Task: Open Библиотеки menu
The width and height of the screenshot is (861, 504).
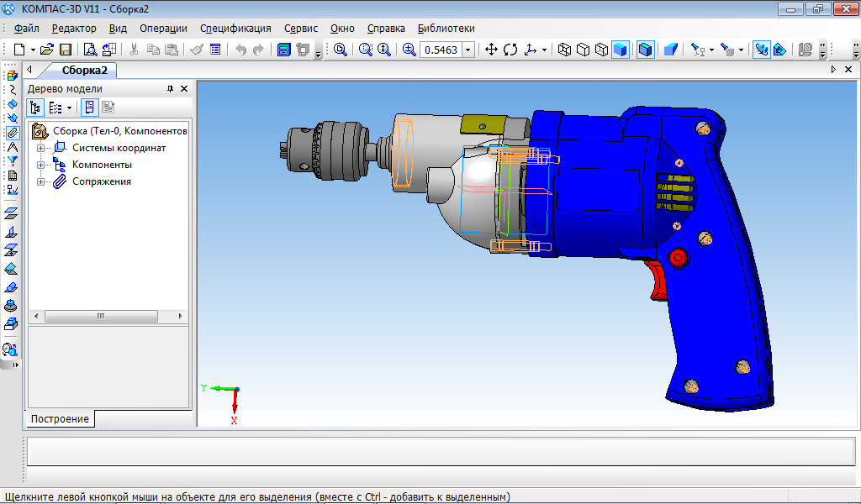Action: pos(446,29)
